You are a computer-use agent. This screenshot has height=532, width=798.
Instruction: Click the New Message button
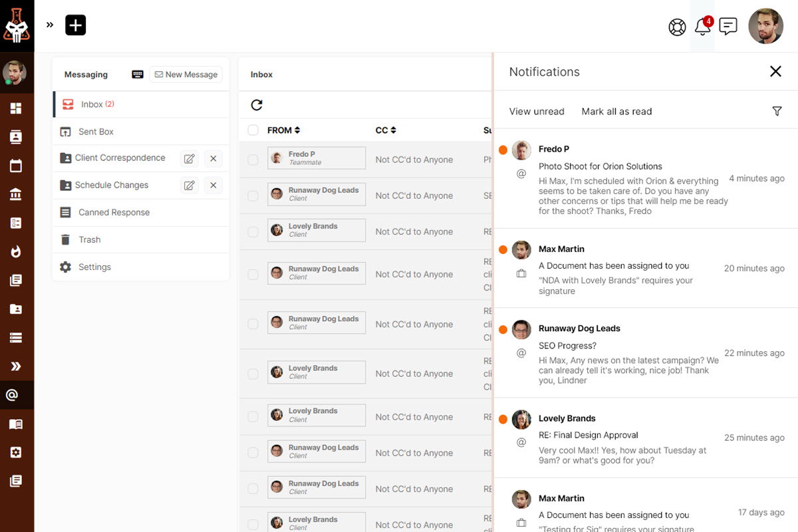186,74
